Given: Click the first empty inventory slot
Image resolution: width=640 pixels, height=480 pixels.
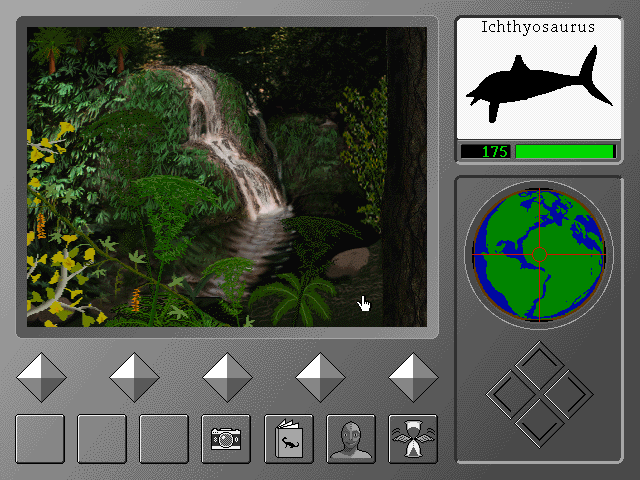Looking at the screenshot, I should coord(40,439).
